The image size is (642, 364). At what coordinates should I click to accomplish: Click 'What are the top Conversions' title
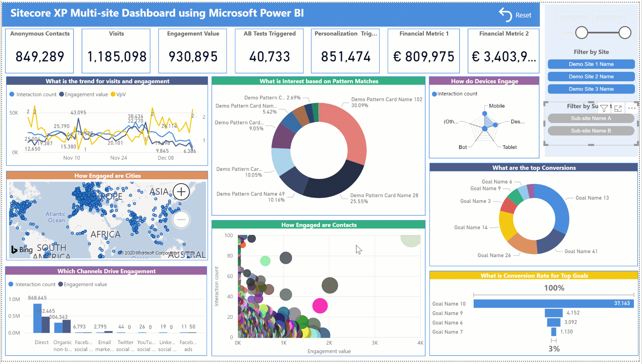pyautogui.click(x=534, y=168)
